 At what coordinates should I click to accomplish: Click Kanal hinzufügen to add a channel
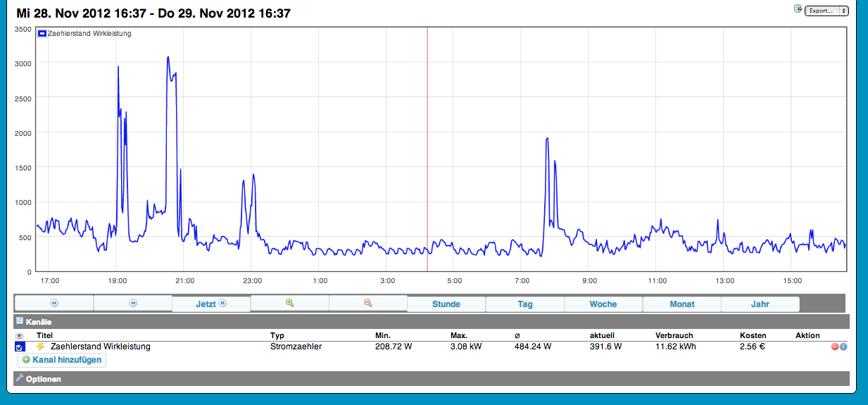pos(61,360)
